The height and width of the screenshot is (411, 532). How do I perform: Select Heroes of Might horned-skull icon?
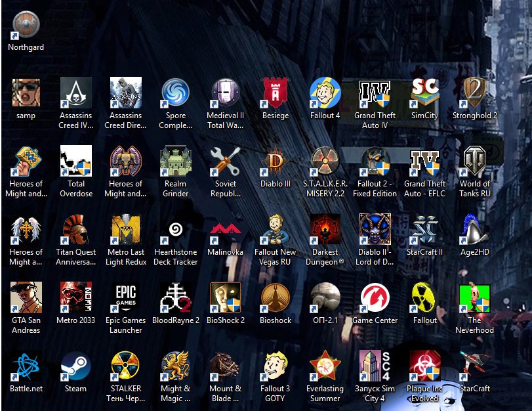[x=126, y=161]
